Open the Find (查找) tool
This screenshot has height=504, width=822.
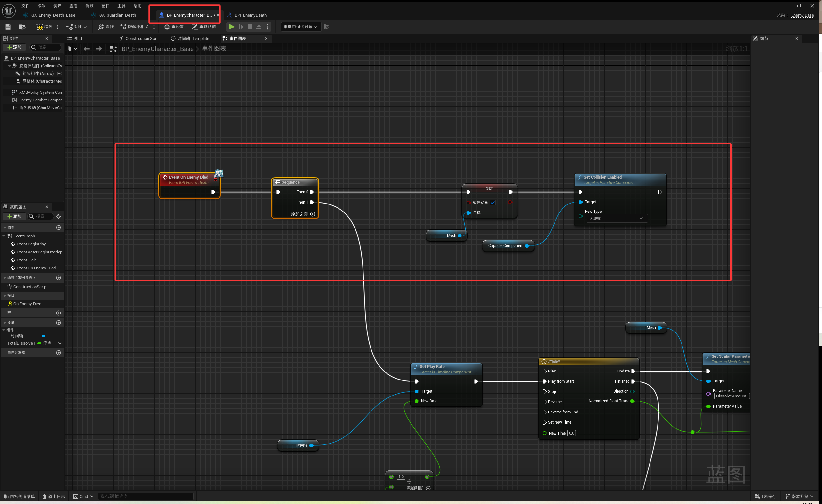coord(106,27)
